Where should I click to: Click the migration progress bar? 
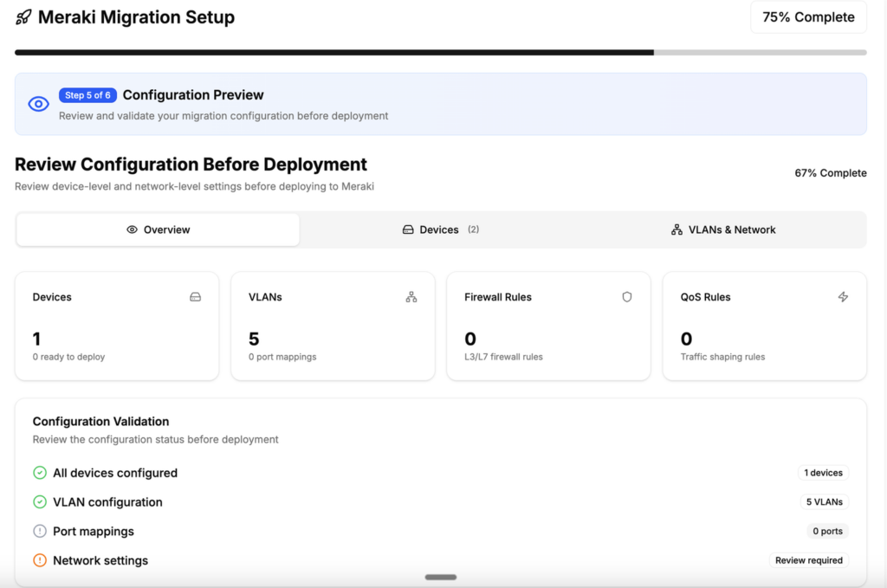pos(440,53)
